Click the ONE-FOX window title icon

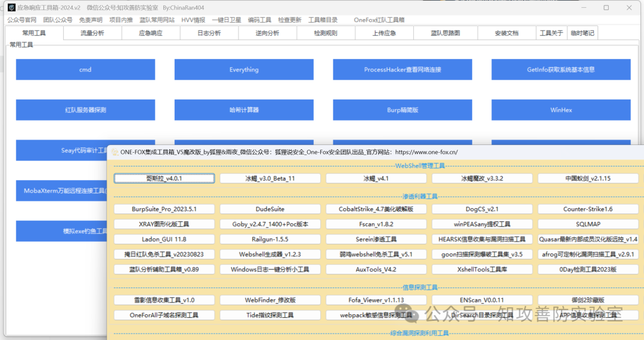click(x=115, y=152)
